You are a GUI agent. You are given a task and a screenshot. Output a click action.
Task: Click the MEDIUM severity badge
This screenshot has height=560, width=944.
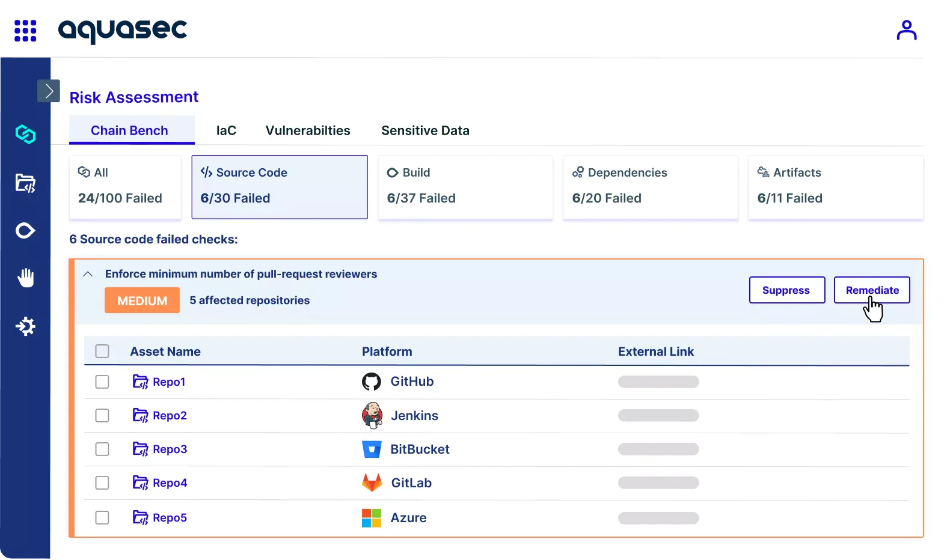[142, 300]
